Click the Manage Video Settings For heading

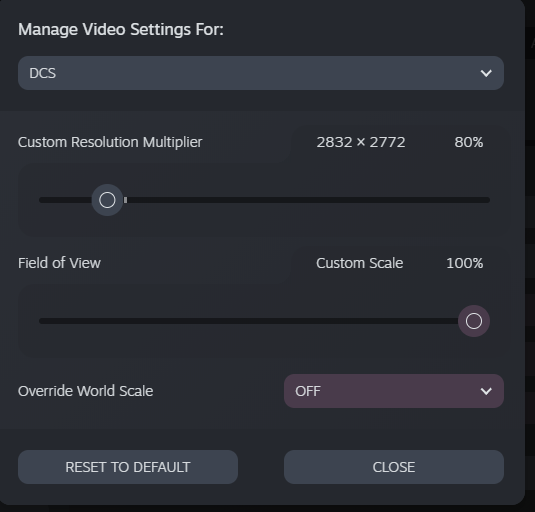121,29
